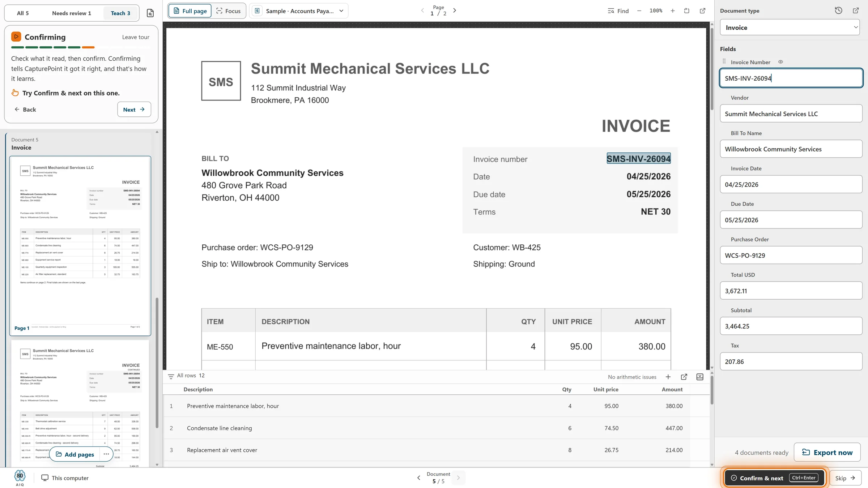This screenshot has width=868, height=488.
Task: Go to the next page arrow
Action: (x=455, y=10)
